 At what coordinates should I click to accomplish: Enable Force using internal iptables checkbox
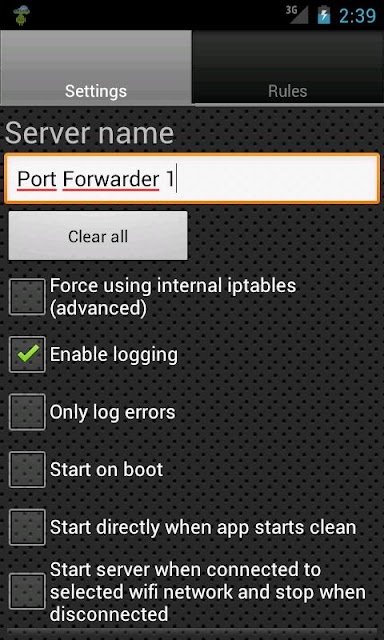click(x=27, y=297)
